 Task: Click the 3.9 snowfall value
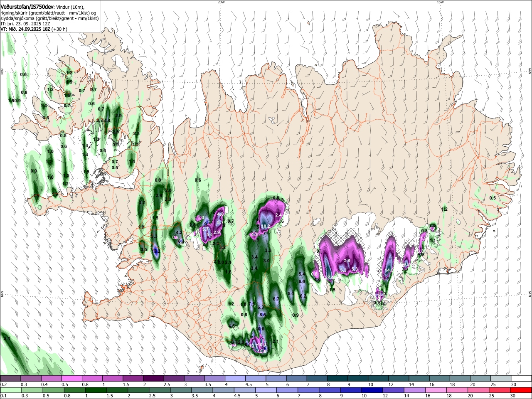(347, 261)
